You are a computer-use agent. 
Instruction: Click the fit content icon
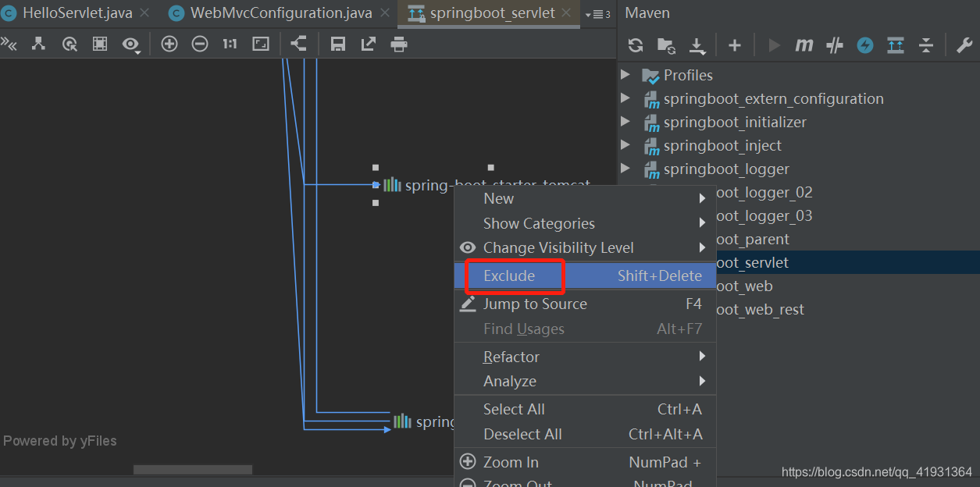pyautogui.click(x=261, y=44)
